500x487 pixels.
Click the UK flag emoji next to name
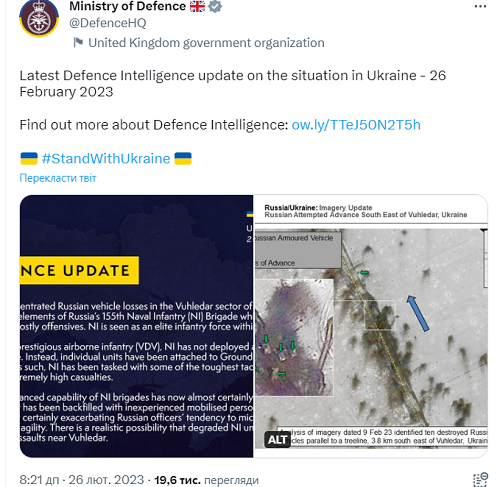(197, 6)
